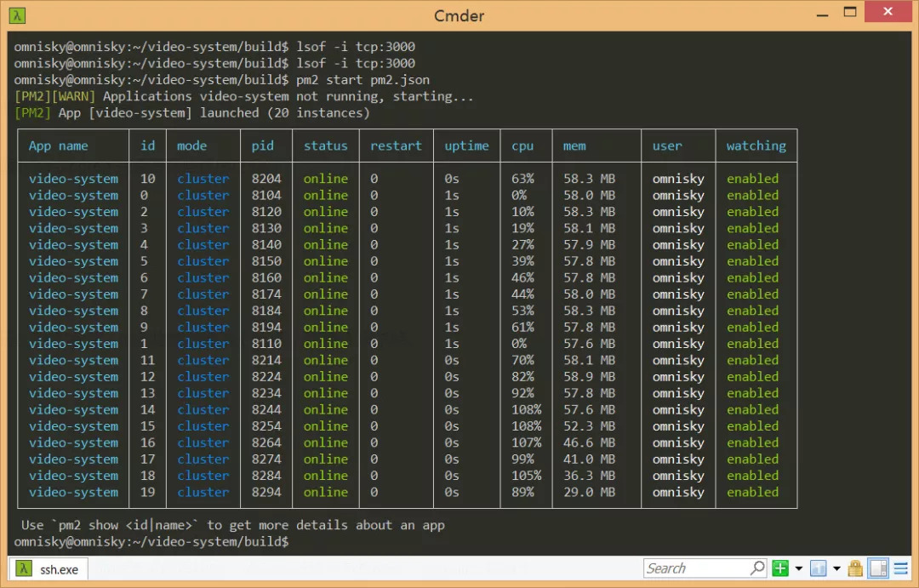Toggle the scrollbar panel view button
The width and height of the screenshot is (919, 588).
point(878,568)
